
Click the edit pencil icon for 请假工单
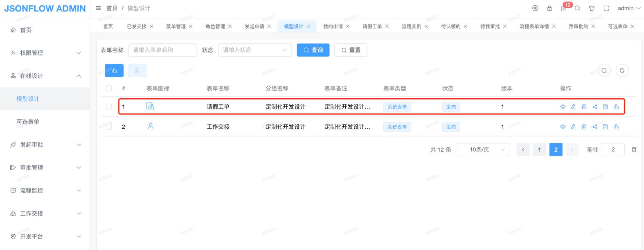pos(573,107)
